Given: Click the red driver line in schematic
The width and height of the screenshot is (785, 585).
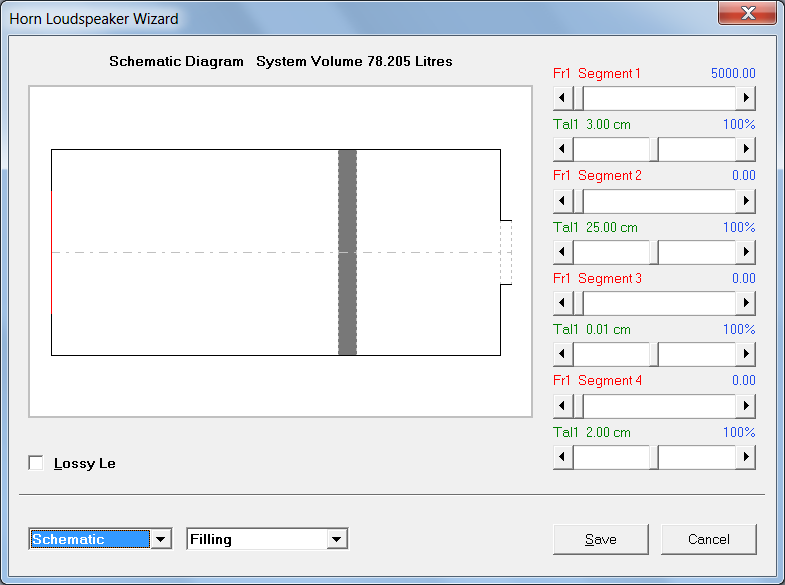Looking at the screenshot, I should click(52, 252).
